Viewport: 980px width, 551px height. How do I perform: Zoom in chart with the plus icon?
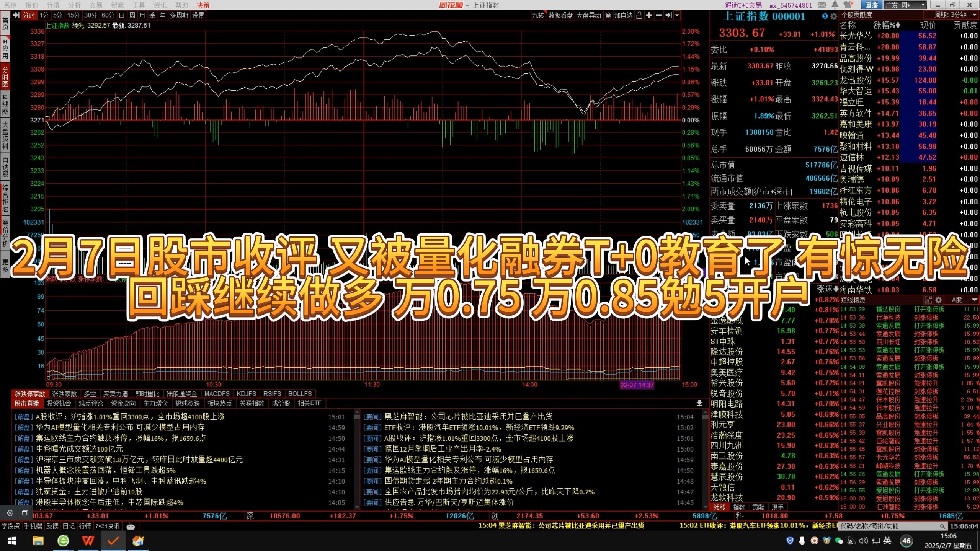click(x=649, y=15)
